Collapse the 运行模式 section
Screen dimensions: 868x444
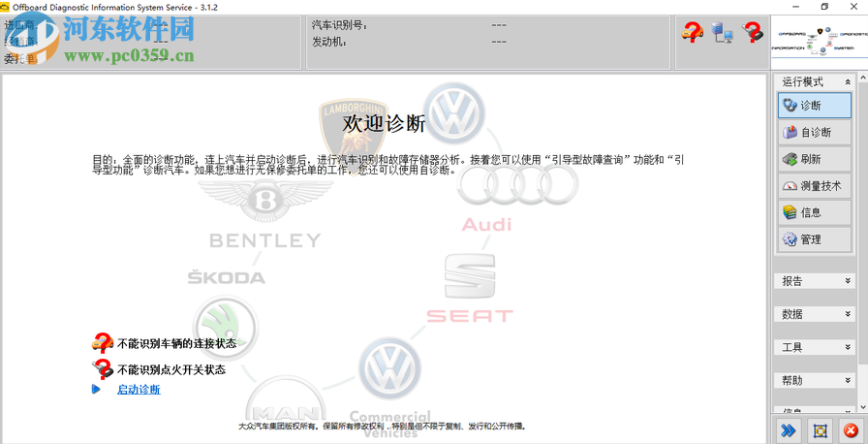coord(847,82)
